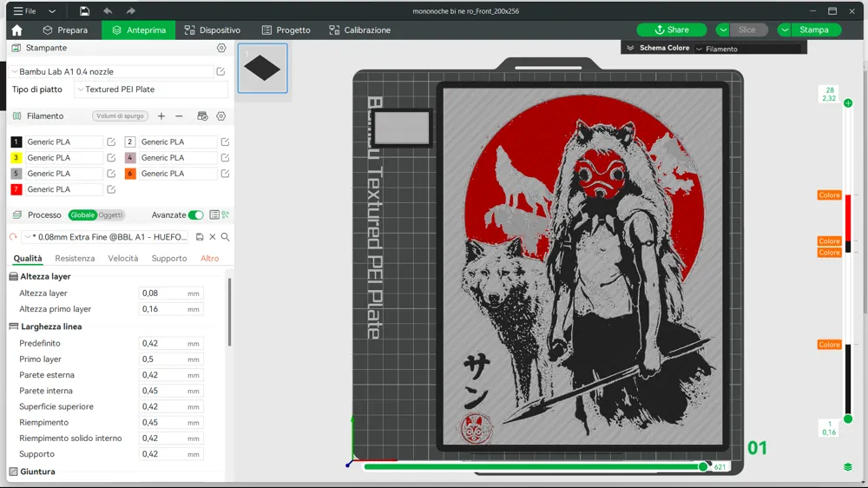Screen dimensions: 868x488
Task: Toggle the Avanzate switch
Action: pyautogui.click(x=195, y=215)
